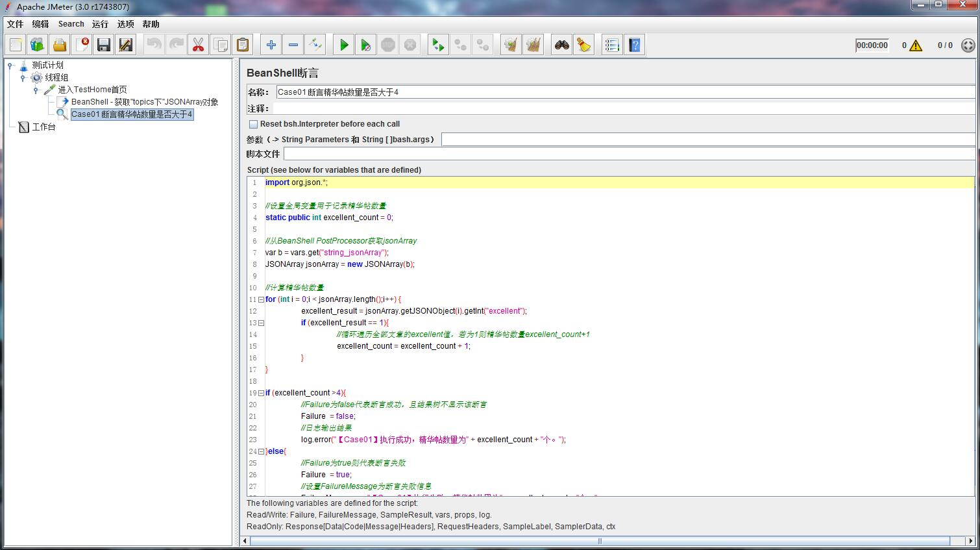Start the test with green play icon

344,45
